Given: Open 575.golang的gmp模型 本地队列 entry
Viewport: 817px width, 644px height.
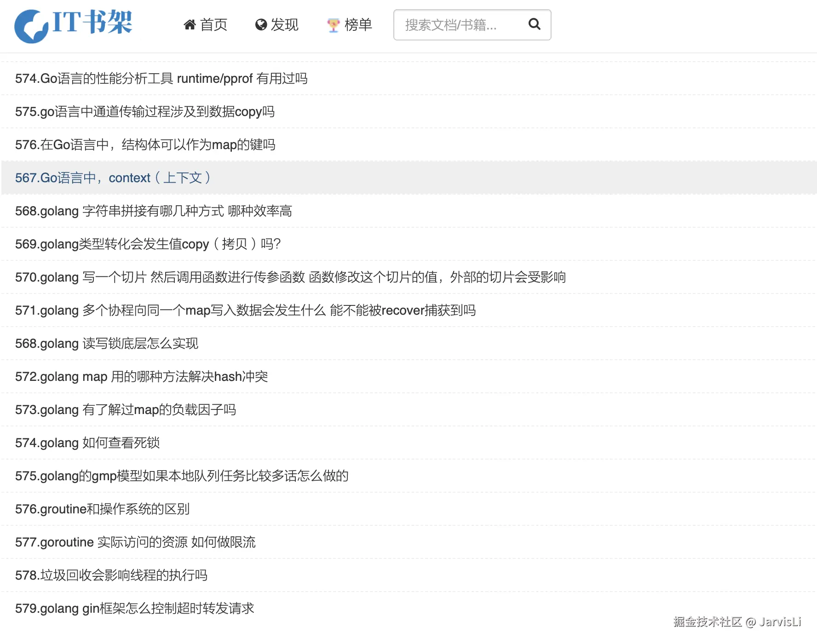Looking at the screenshot, I should [x=182, y=476].
